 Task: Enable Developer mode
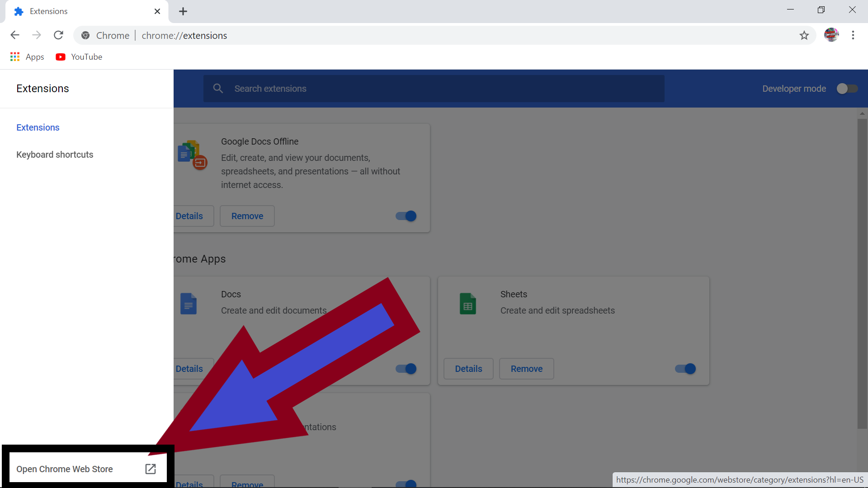pyautogui.click(x=846, y=89)
